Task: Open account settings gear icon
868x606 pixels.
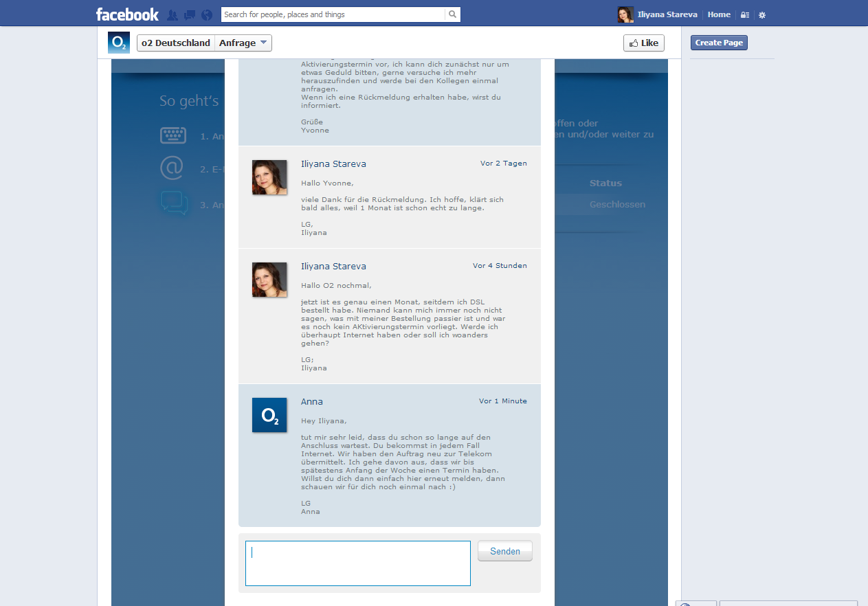Action: [762, 14]
